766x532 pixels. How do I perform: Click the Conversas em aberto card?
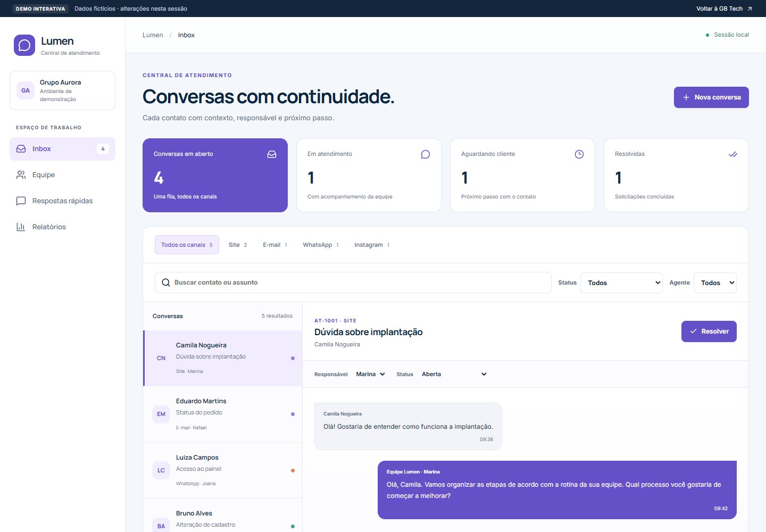(215, 175)
